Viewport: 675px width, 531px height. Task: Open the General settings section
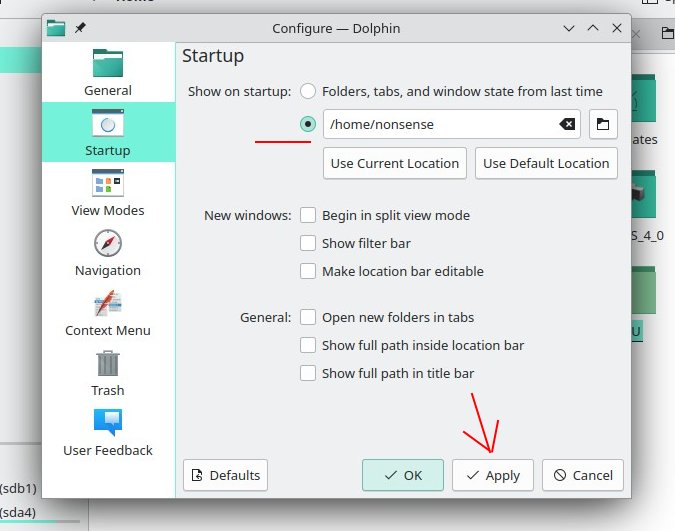coord(108,72)
